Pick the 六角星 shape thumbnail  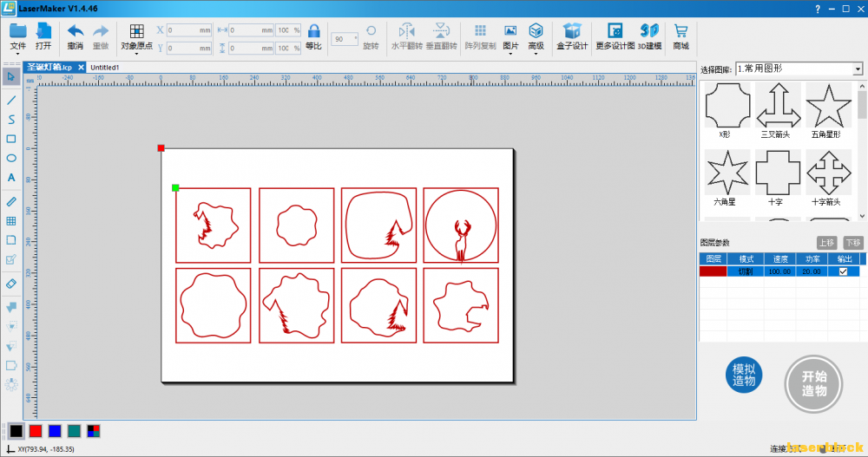(x=727, y=173)
